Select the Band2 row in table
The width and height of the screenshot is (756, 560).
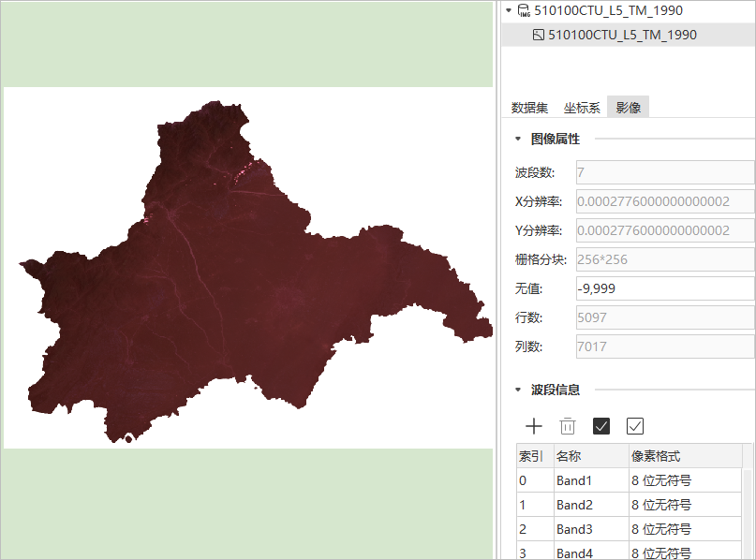pyautogui.click(x=590, y=506)
